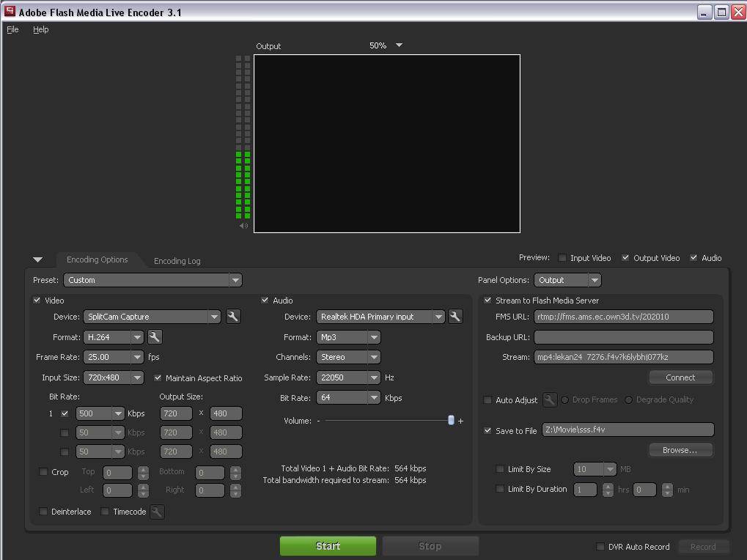This screenshot has width=747, height=560.
Task: Click the Browse... button
Action: (x=680, y=450)
